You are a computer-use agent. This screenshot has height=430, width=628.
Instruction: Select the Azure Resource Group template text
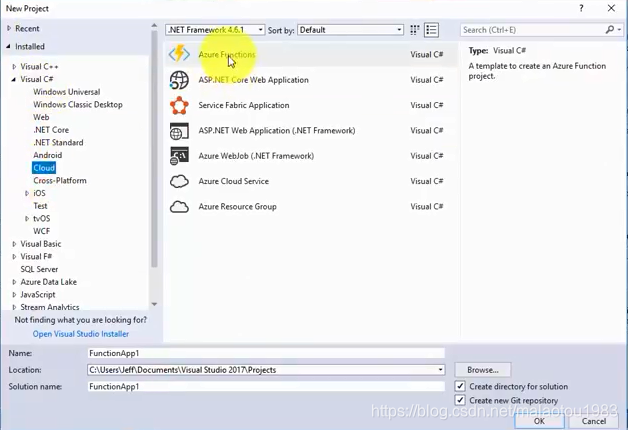(x=238, y=207)
